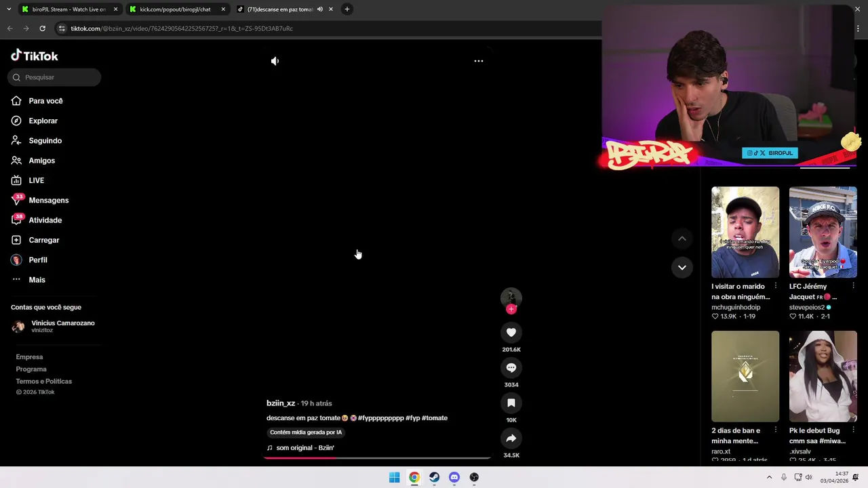Show hidden system tray icons

point(769,477)
